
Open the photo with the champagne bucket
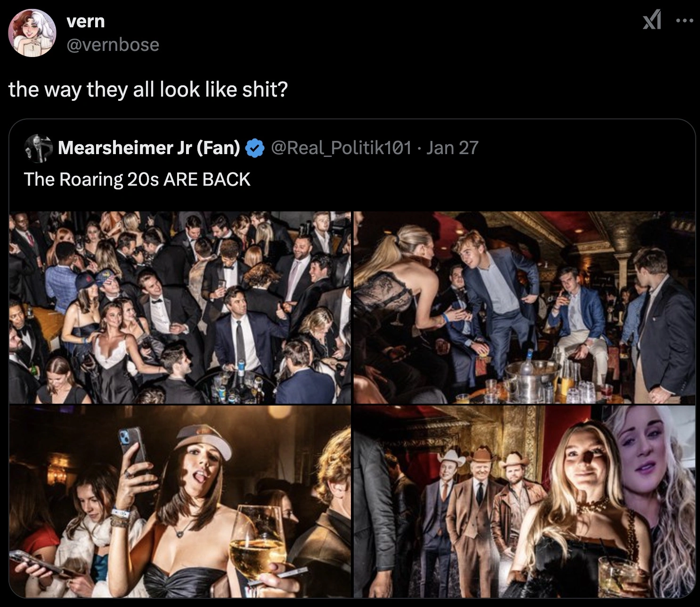click(524, 307)
